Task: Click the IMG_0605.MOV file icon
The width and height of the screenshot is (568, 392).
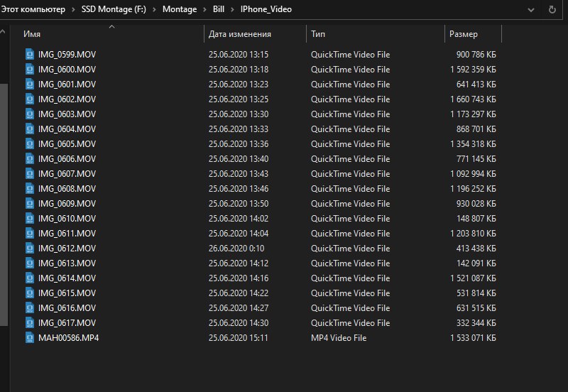Action: [30, 144]
